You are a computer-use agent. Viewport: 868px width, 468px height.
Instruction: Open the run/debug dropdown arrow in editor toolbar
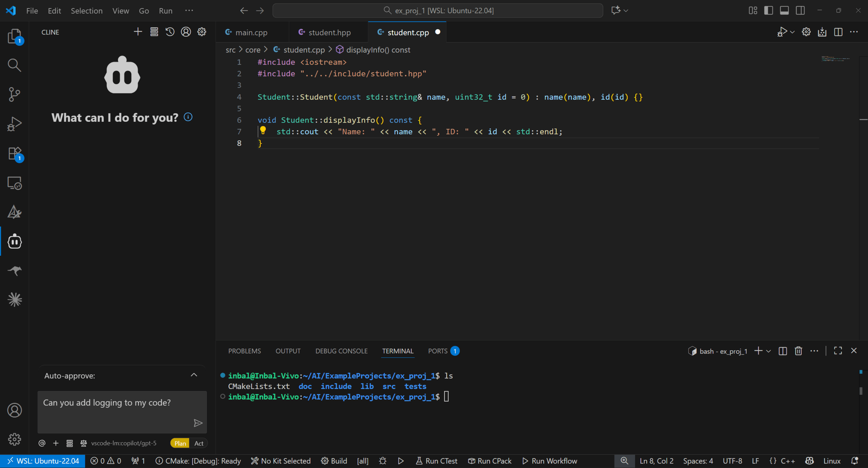pos(792,32)
